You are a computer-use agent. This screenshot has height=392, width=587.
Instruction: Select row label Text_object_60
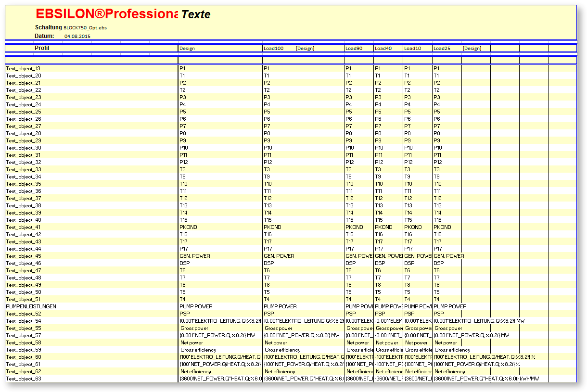click(24, 357)
